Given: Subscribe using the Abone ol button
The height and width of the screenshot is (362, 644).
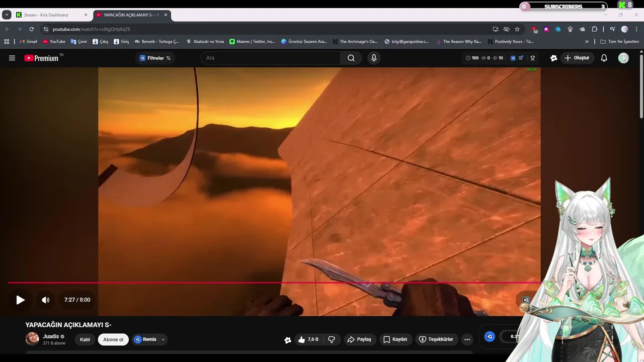Looking at the screenshot, I should tap(113, 339).
